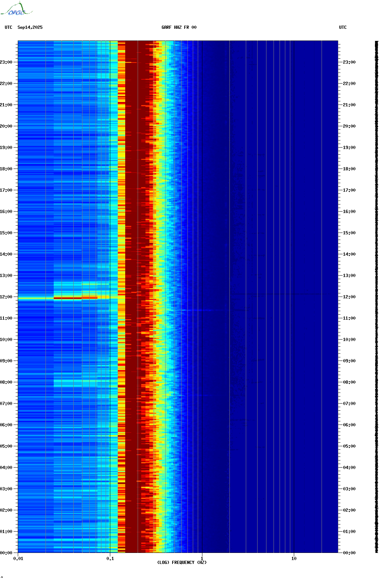Click the red low-frequency burst at 12:00
Viewport: 392px width, 581px height.
75,298
